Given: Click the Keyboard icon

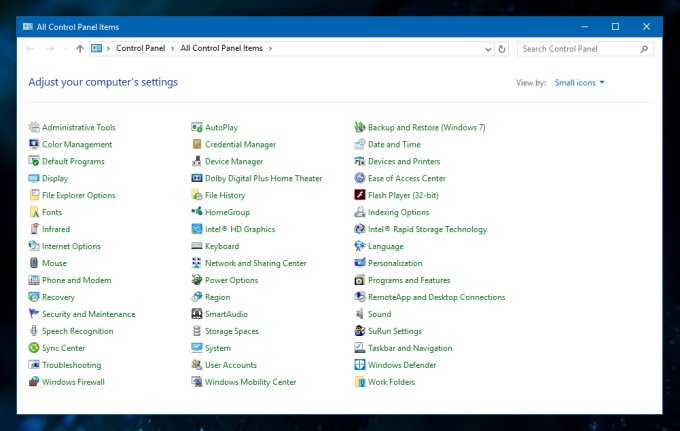Looking at the screenshot, I should point(197,246).
